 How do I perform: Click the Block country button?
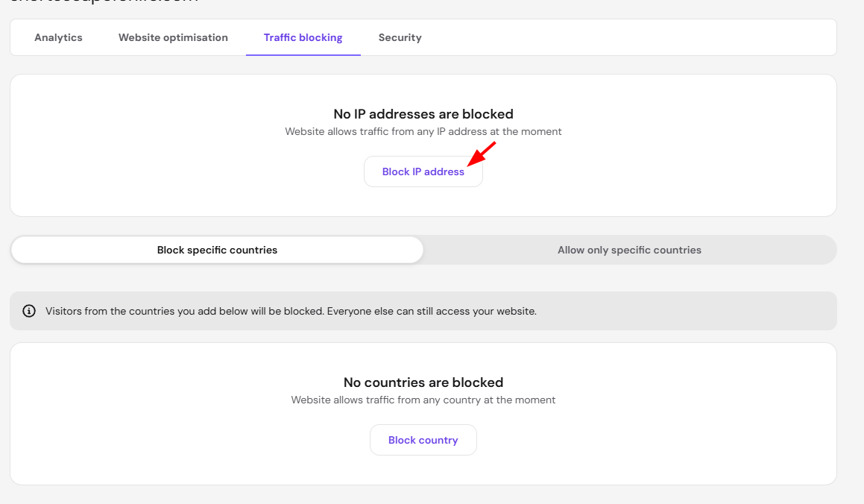[x=423, y=440]
